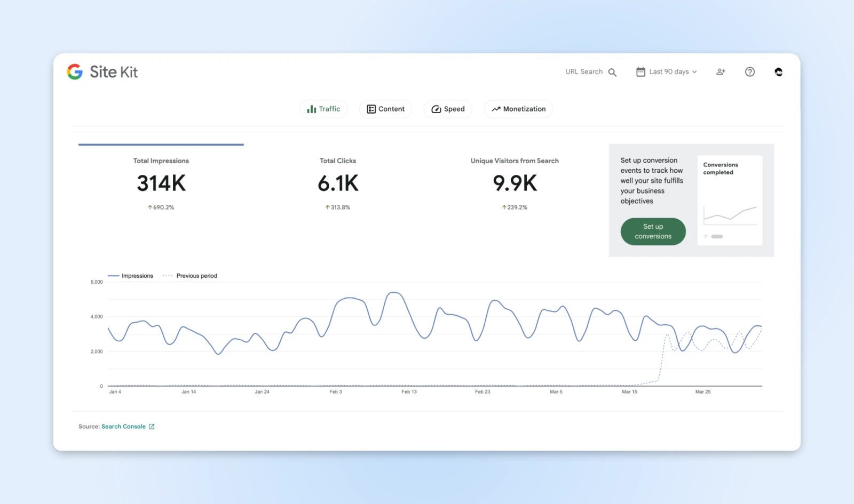
Task: Jump to the Speed section
Action: coord(448,109)
